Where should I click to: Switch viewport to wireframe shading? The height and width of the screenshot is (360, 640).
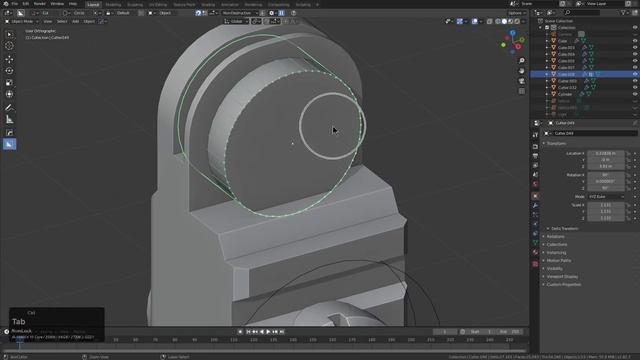(498, 21)
